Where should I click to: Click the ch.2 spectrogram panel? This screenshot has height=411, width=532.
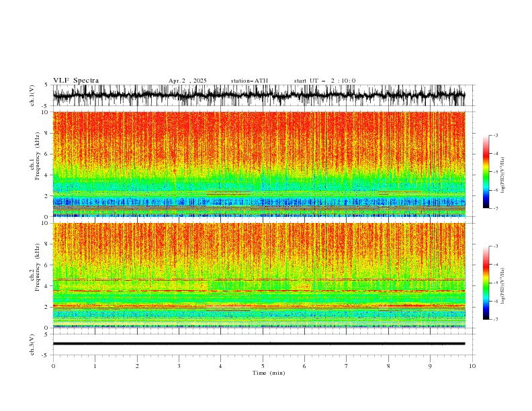coord(259,275)
